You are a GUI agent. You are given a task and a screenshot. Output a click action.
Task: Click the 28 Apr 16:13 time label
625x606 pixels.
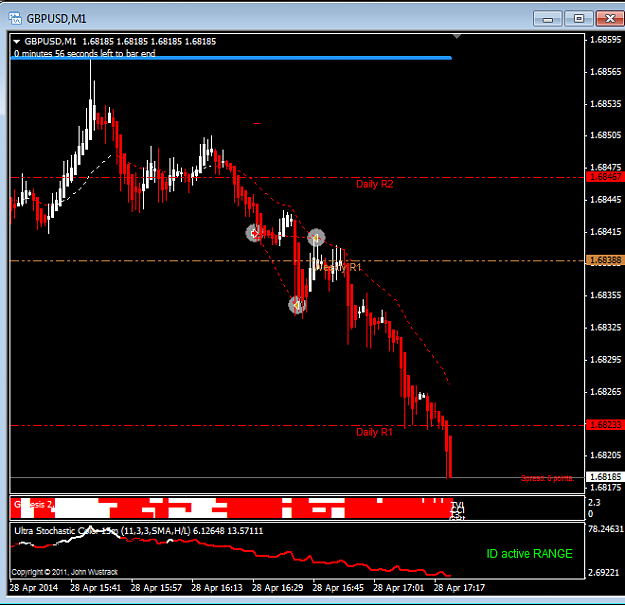217,588
